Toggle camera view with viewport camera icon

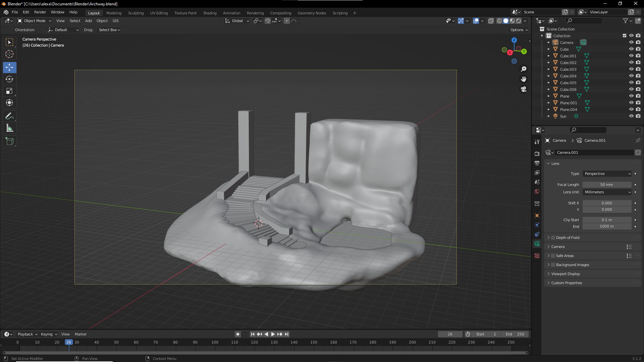click(524, 89)
